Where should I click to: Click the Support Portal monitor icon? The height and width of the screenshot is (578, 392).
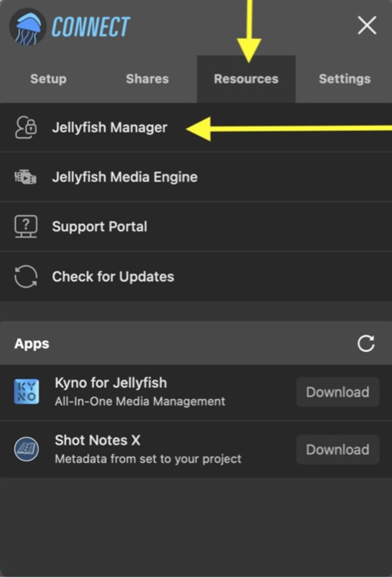coord(26,226)
